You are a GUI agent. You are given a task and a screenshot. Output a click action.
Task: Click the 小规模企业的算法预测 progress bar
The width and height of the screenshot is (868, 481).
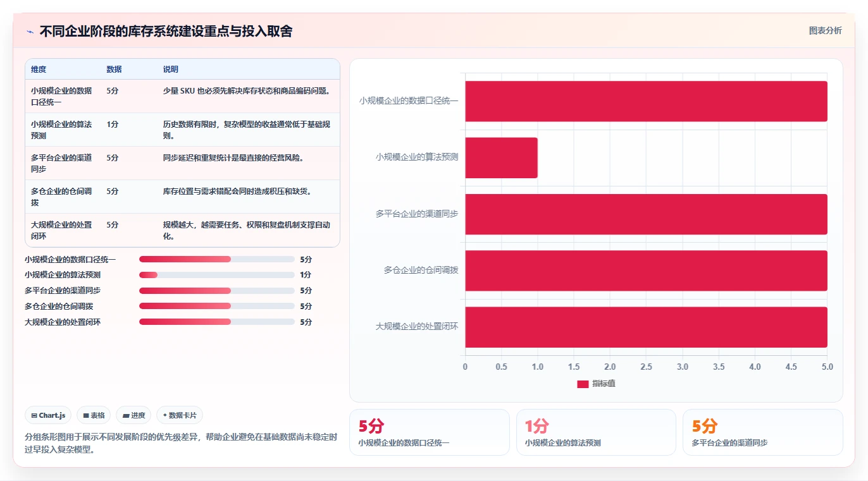pos(217,275)
